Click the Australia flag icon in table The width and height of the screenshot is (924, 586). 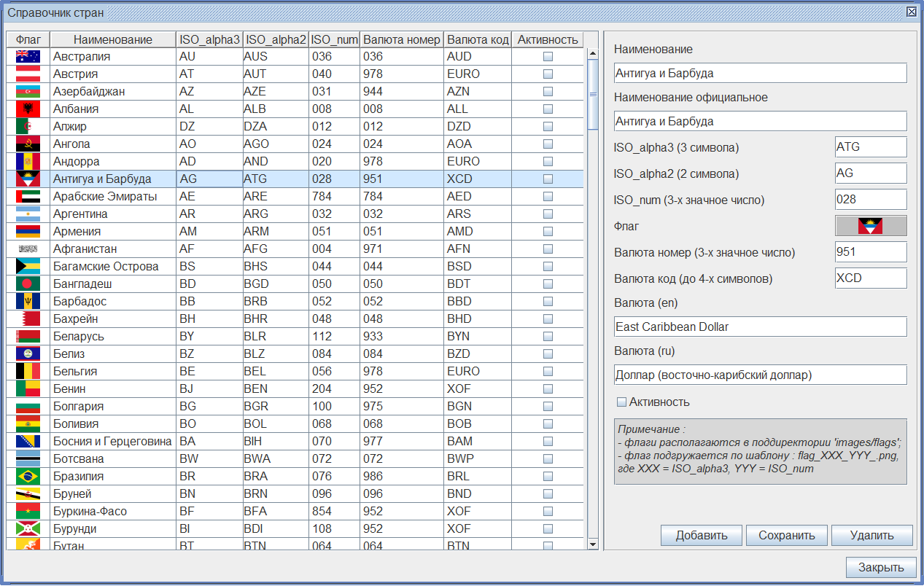coord(28,56)
